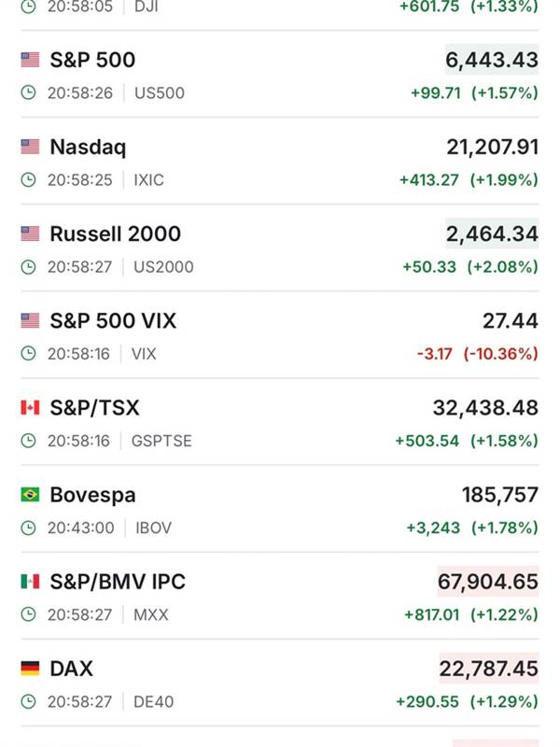Image resolution: width=560 pixels, height=747 pixels.
Task: Click the Mexican flag beside S&P/BMV IPC
Action: point(30,581)
